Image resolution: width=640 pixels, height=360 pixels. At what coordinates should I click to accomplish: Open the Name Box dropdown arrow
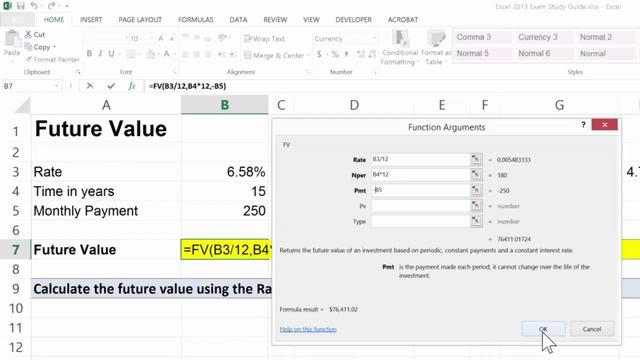pos(56,86)
